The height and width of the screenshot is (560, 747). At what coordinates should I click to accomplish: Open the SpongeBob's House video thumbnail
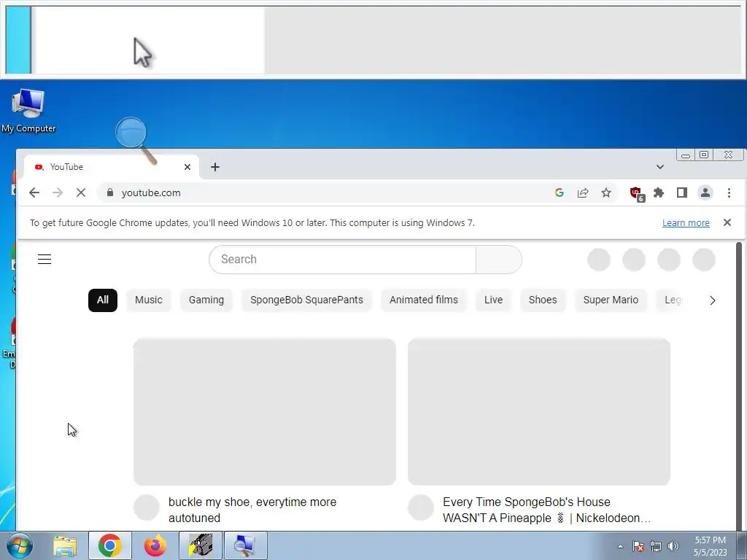539,412
